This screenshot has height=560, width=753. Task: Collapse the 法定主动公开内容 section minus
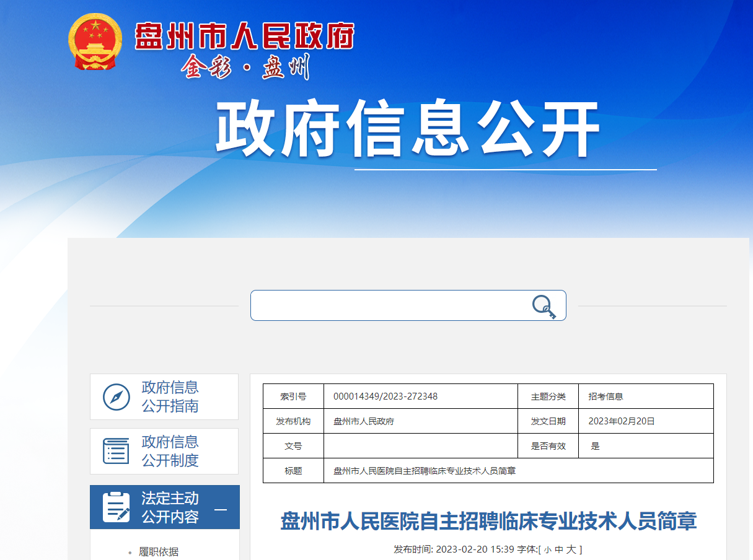[x=220, y=510]
